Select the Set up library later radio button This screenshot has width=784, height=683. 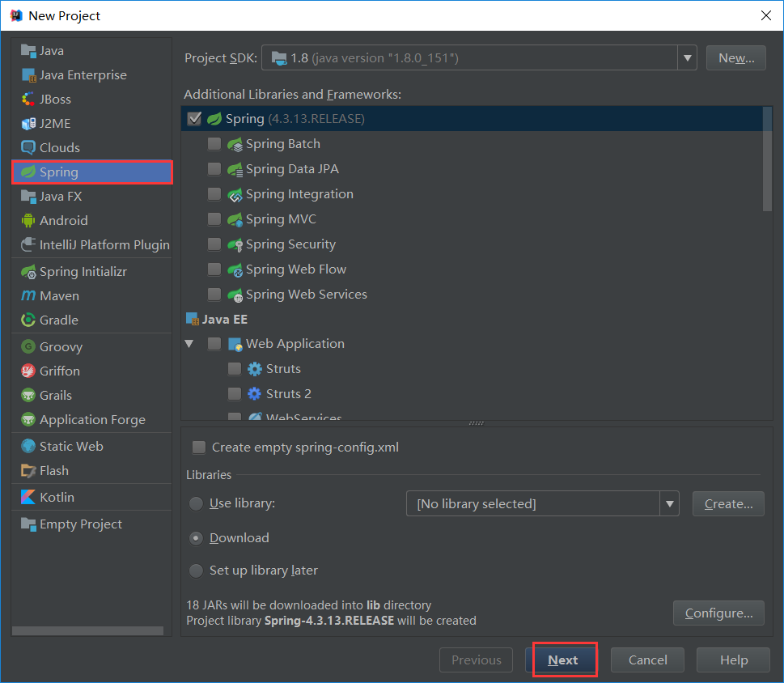[x=196, y=571]
